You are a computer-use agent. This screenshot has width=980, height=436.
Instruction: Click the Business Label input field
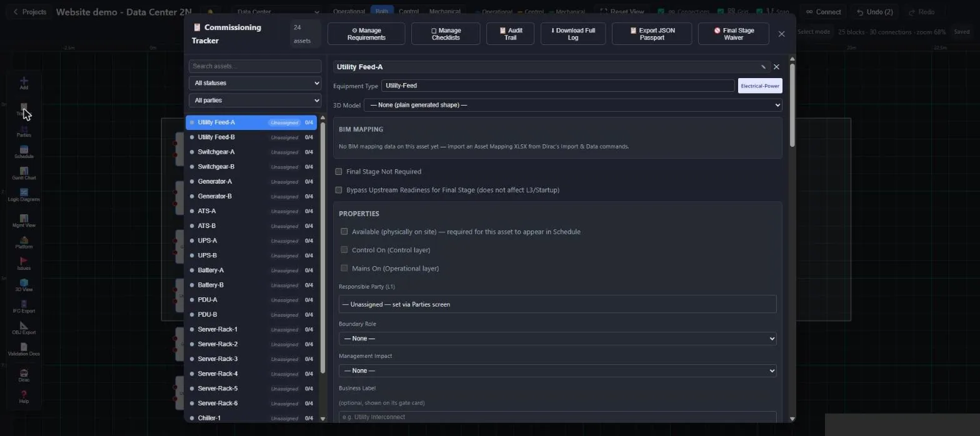click(557, 417)
